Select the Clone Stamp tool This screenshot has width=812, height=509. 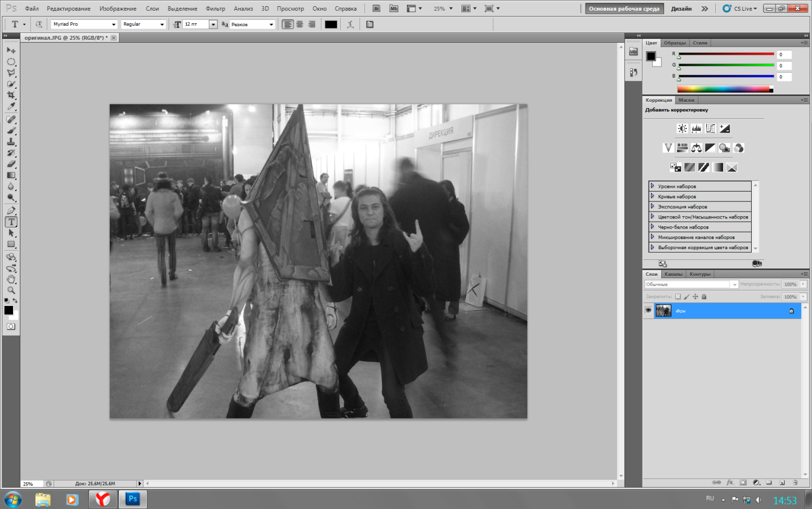pos(11,142)
